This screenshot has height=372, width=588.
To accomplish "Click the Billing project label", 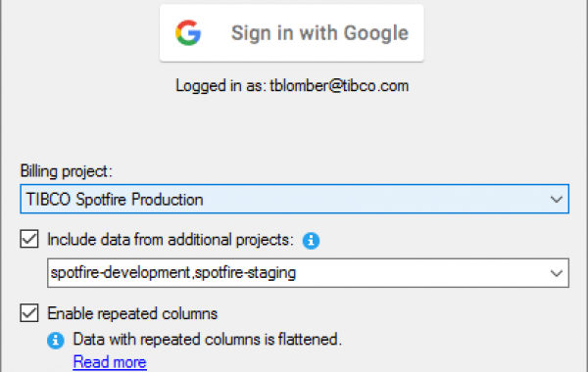I will tap(66, 171).
